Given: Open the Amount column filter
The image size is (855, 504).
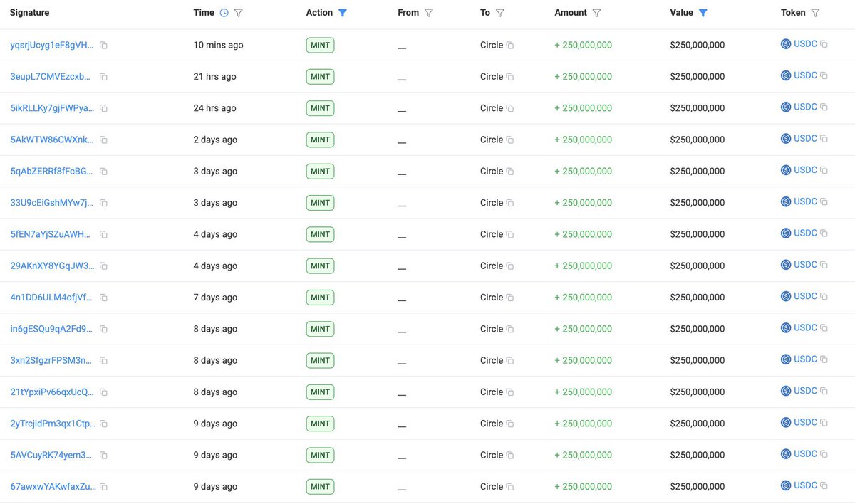Looking at the screenshot, I should click(x=596, y=13).
